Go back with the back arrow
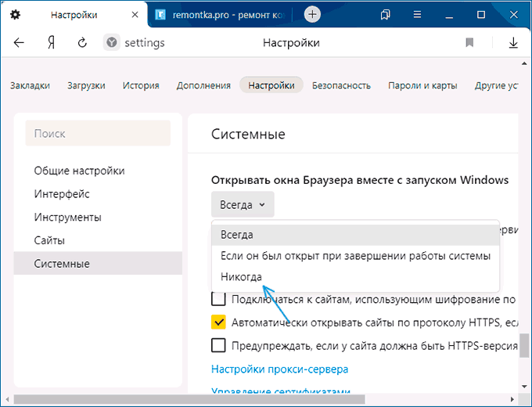This screenshot has height=407, width=532. 19,43
